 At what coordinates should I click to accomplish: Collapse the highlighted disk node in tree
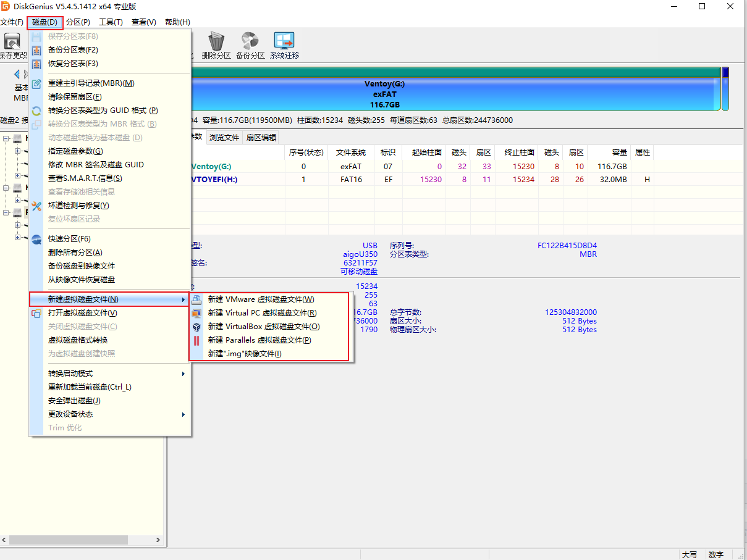(6, 213)
